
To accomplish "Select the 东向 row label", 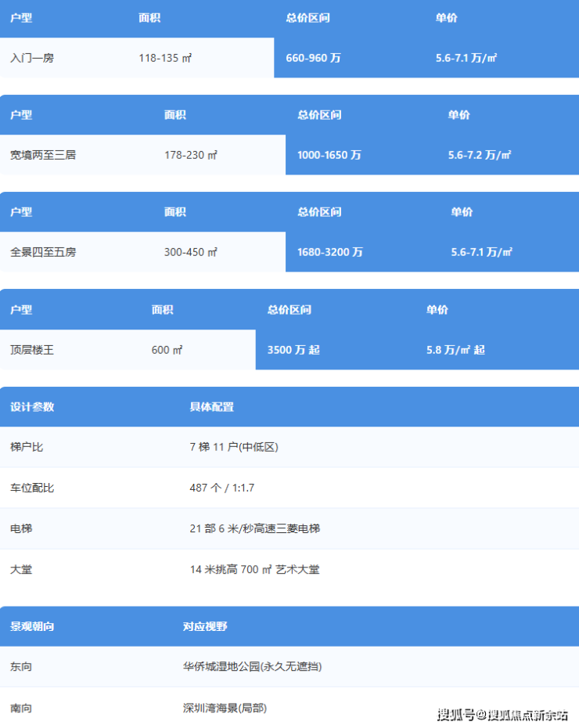I will click(x=21, y=667).
